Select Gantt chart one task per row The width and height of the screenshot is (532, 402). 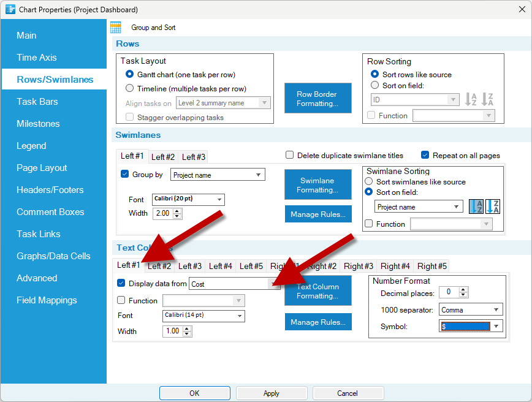point(129,74)
